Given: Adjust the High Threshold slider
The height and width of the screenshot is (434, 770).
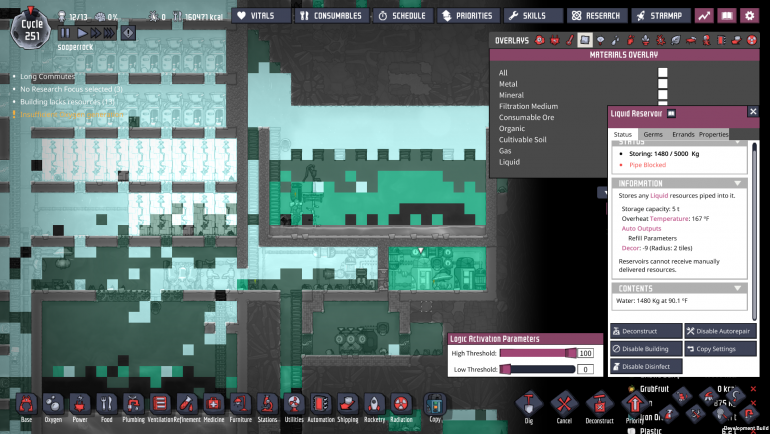Looking at the screenshot, I should pyautogui.click(x=538, y=353).
